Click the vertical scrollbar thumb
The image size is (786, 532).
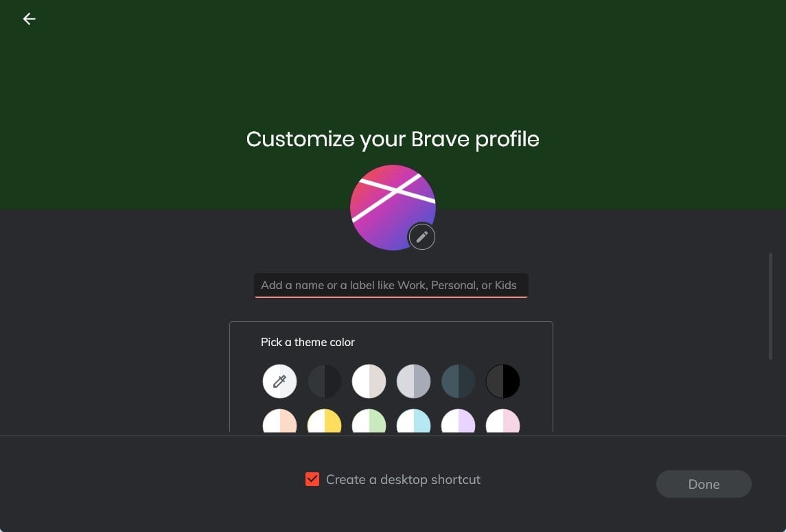point(770,306)
